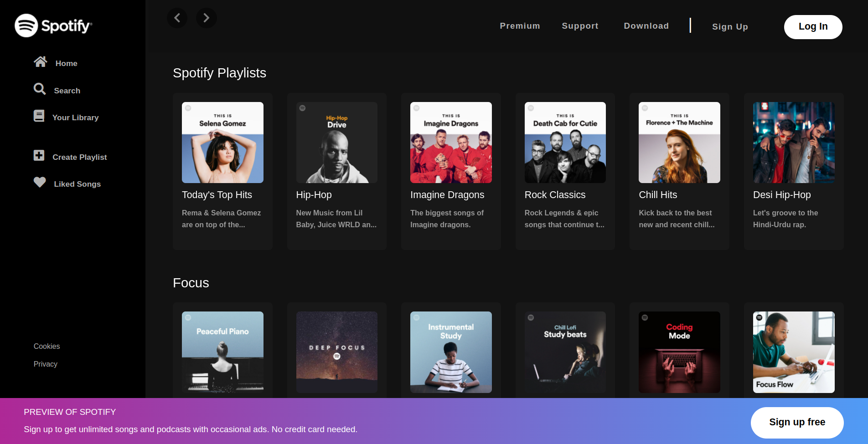
Task: Open the Download page
Action: pyautogui.click(x=646, y=26)
